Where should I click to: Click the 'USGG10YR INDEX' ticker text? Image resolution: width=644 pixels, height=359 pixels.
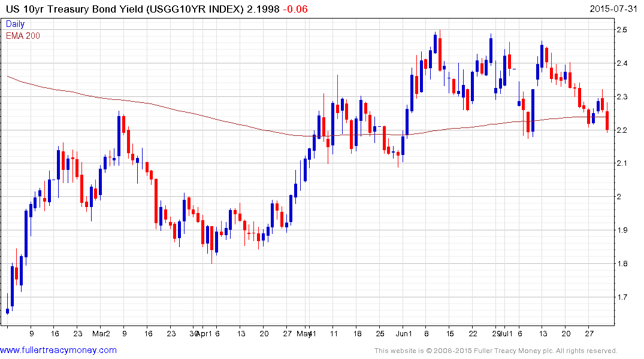[195, 9]
